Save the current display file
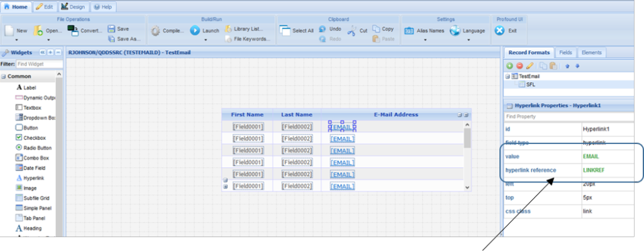 click(118, 29)
